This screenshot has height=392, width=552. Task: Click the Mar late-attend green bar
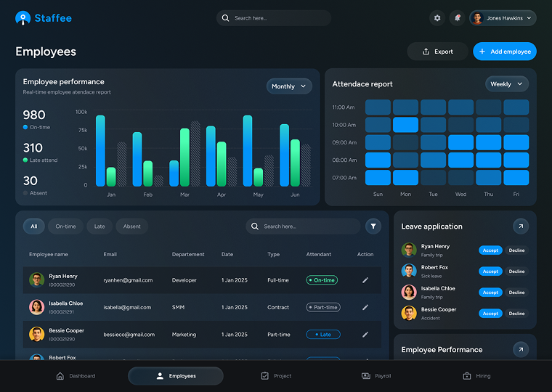tap(184, 157)
